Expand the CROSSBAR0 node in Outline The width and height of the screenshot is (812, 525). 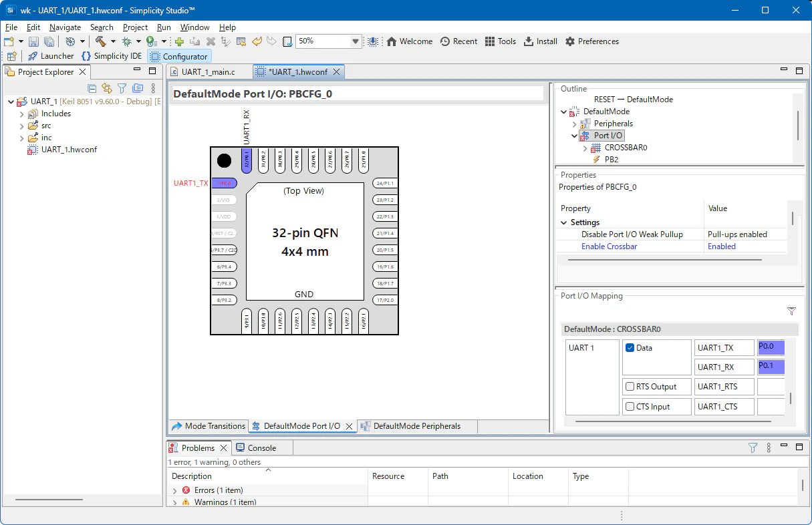tap(585, 148)
